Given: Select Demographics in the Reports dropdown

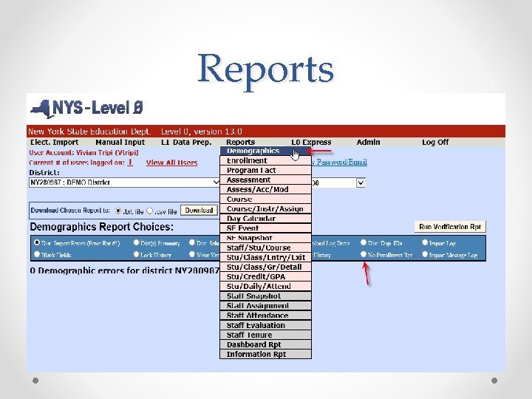Looking at the screenshot, I should [x=265, y=151].
